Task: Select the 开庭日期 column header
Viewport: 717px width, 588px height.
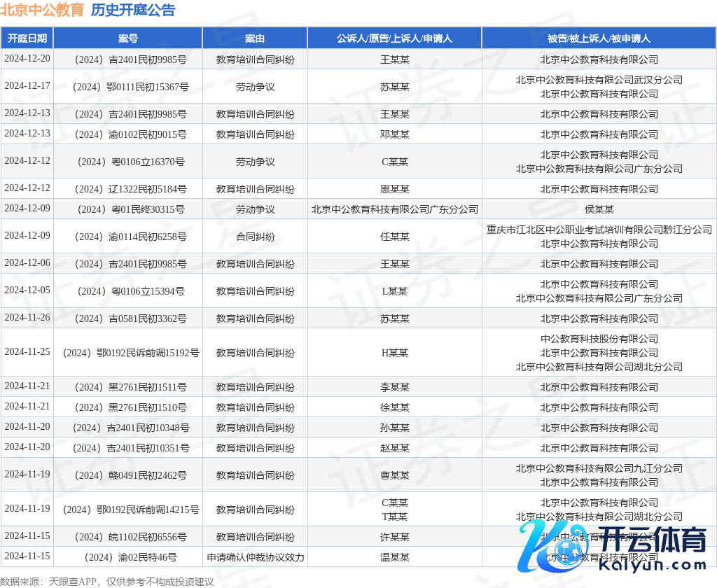Action: click(x=27, y=38)
